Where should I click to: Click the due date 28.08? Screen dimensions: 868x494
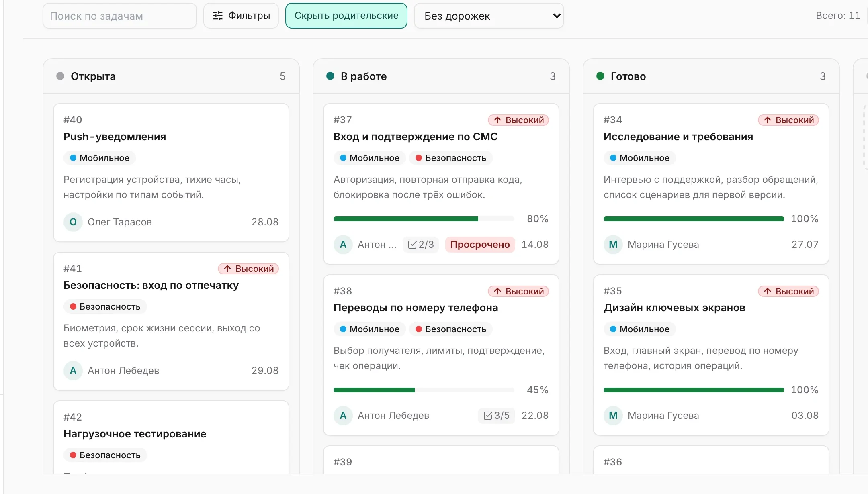(x=265, y=222)
